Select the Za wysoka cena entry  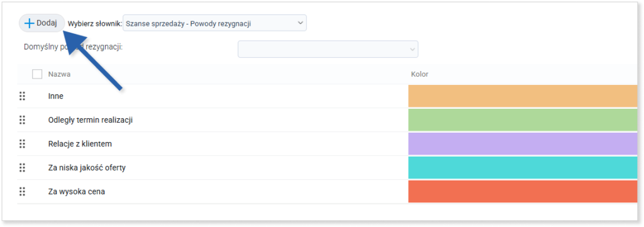click(x=76, y=191)
